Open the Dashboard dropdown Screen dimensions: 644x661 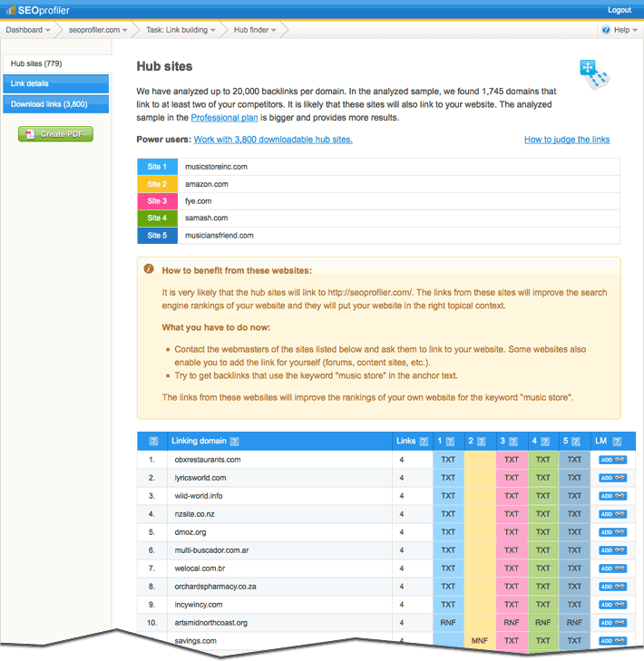28,30
